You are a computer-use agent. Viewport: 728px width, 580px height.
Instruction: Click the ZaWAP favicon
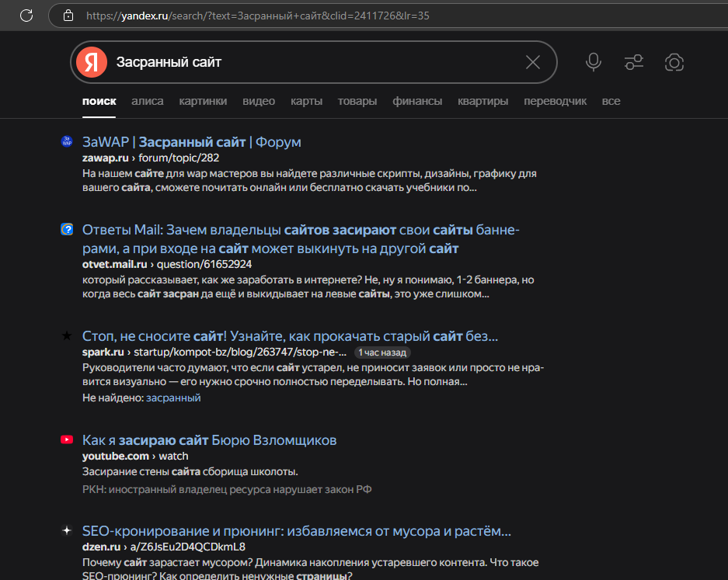click(x=67, y=141)
